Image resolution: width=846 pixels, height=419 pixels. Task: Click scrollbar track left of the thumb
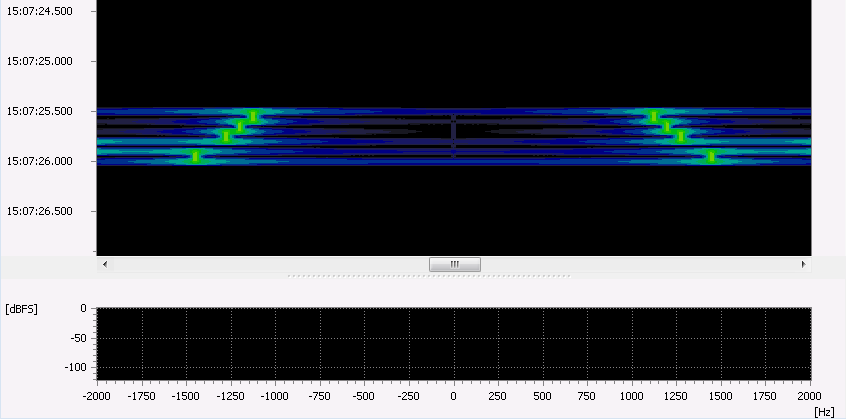click(x=268, y=265)
